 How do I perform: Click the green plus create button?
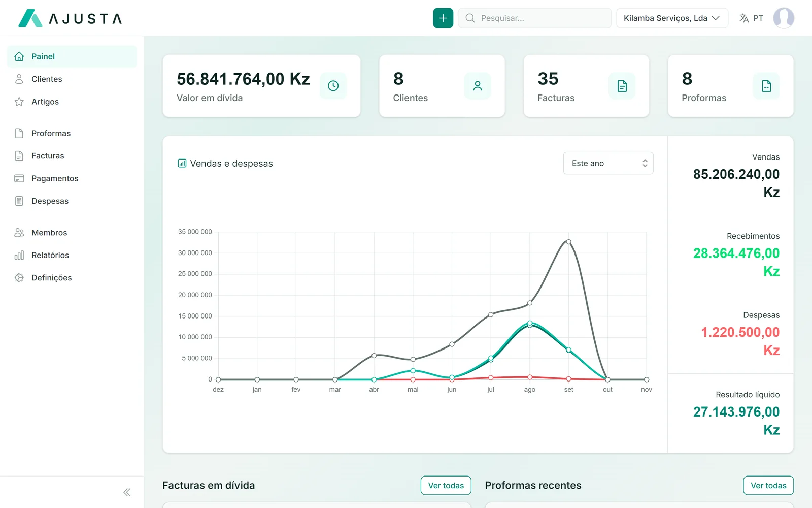[x=443, y=18]
